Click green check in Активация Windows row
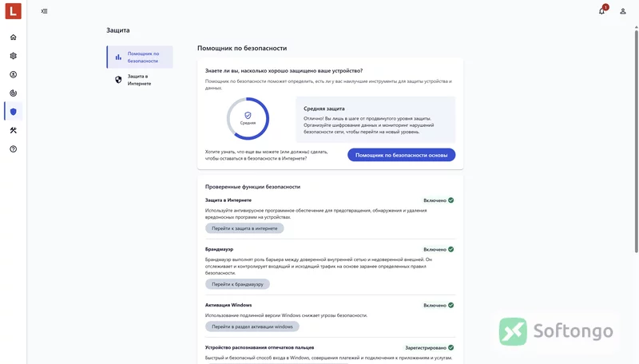639x364 pixels. [x=450, y=305]
